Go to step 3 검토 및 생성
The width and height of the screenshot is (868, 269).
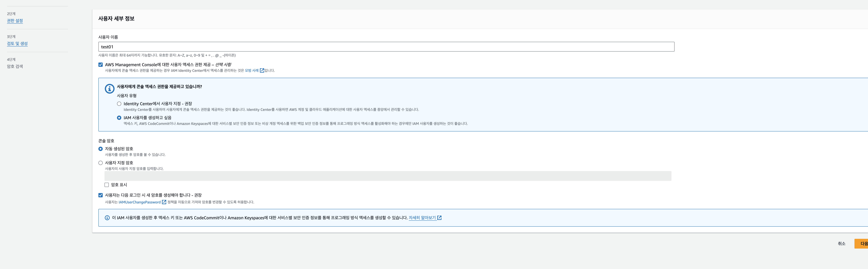(17, 44)
